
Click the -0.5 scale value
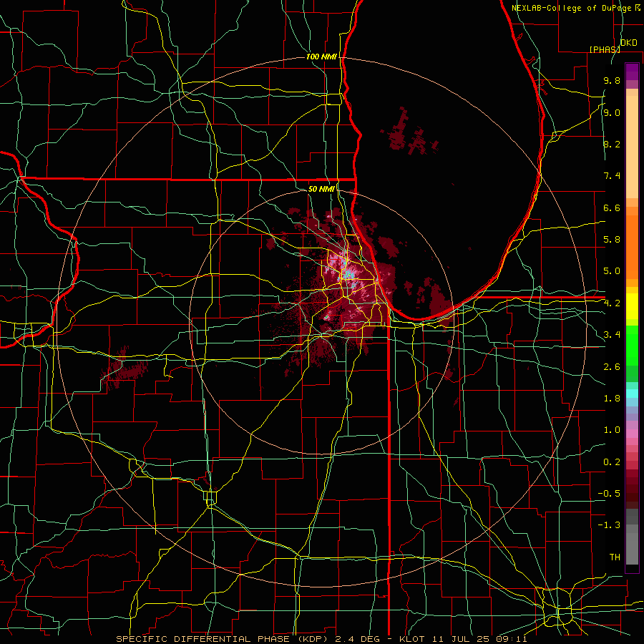point(609,494)
